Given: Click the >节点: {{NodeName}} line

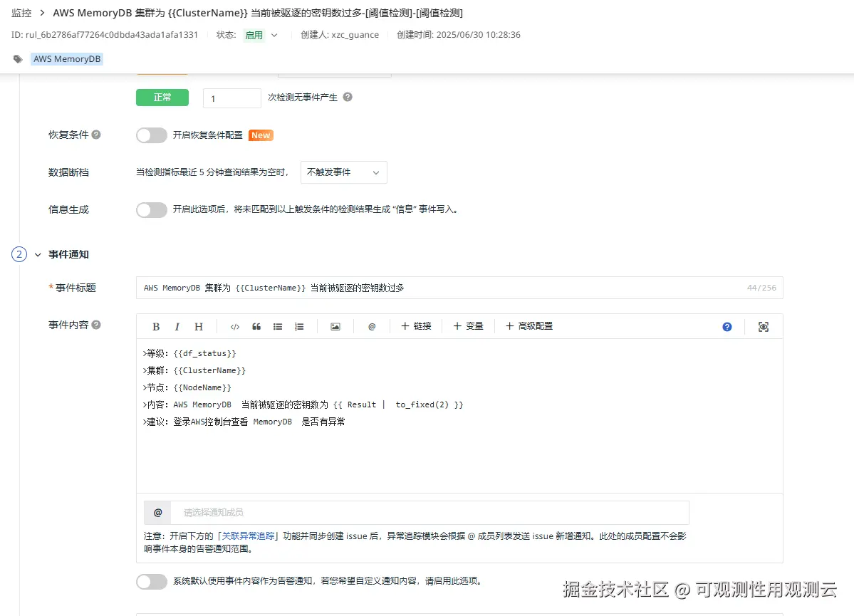Looking at the screenshot, I should click(187, 388).
